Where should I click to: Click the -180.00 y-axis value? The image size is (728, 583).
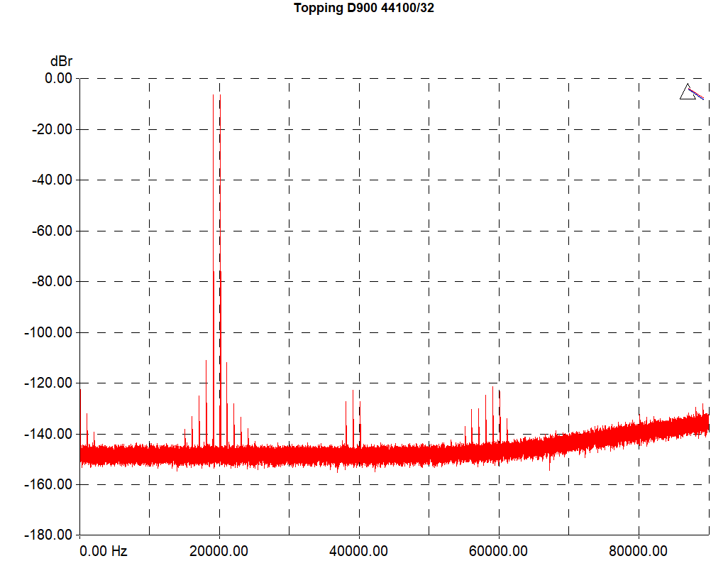(48, 535)
